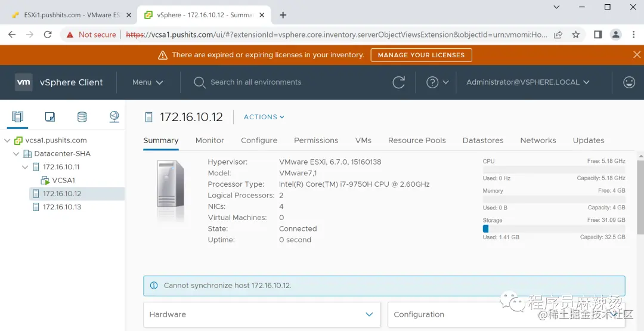Open a new browser tab
The image size is (644, 331).
click(283, 15)
